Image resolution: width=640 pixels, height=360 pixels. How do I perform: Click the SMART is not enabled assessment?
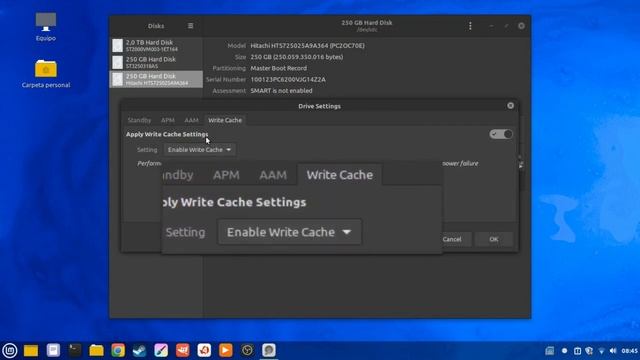[x=281, y=91]
